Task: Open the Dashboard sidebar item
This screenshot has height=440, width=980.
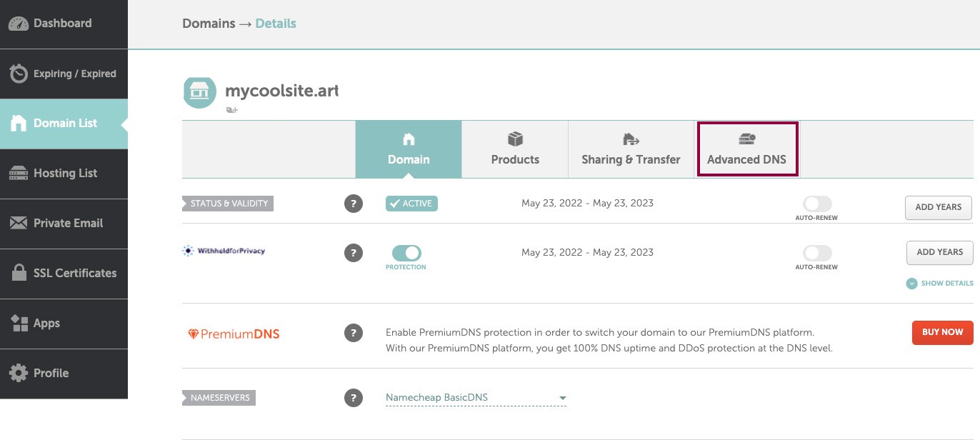Action: (64, 24)
